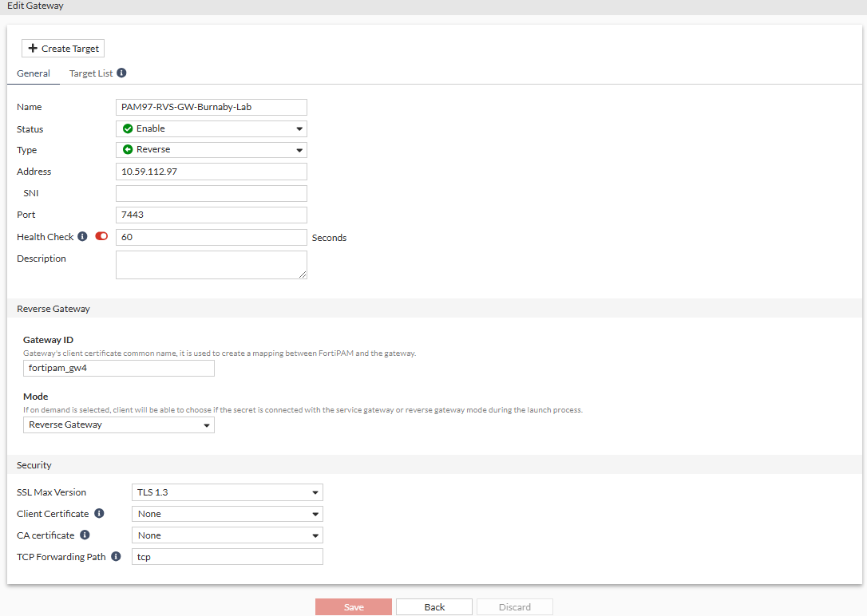Click the green check icon in Status field
Screen dimensions: 867x616
tap(129, 128)
